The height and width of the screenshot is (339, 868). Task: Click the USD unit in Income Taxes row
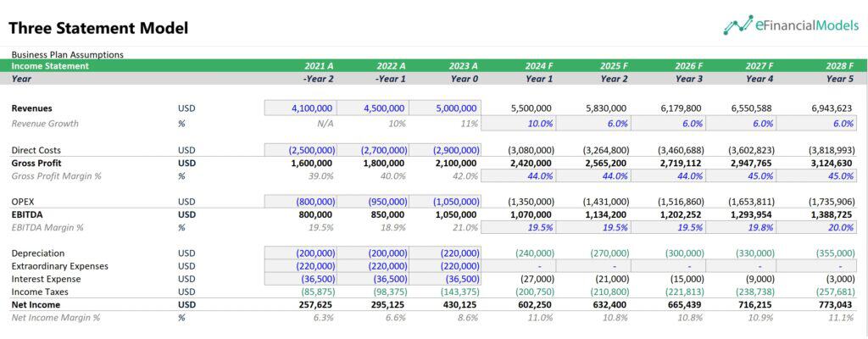[x=186, y=292]
